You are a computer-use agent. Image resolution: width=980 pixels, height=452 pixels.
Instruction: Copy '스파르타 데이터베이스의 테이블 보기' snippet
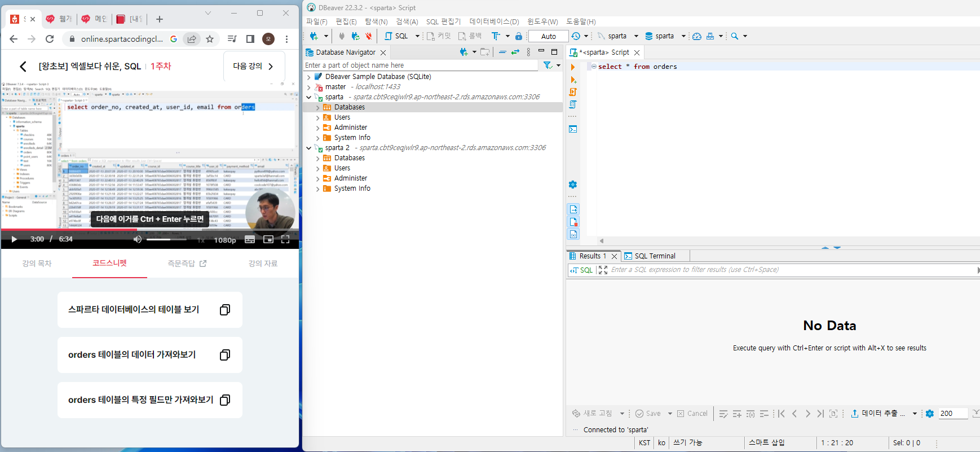tap(224, 310)
